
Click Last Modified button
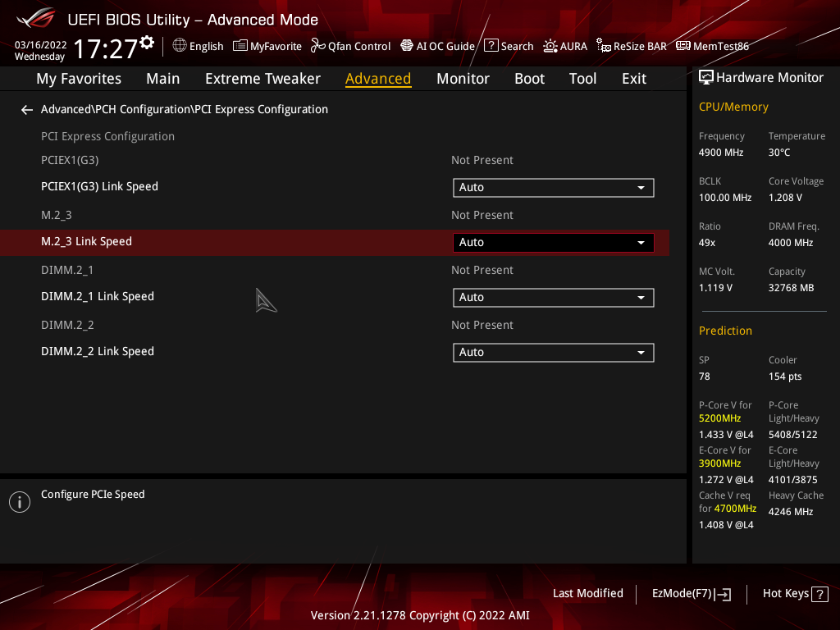(x=587, y=594)
